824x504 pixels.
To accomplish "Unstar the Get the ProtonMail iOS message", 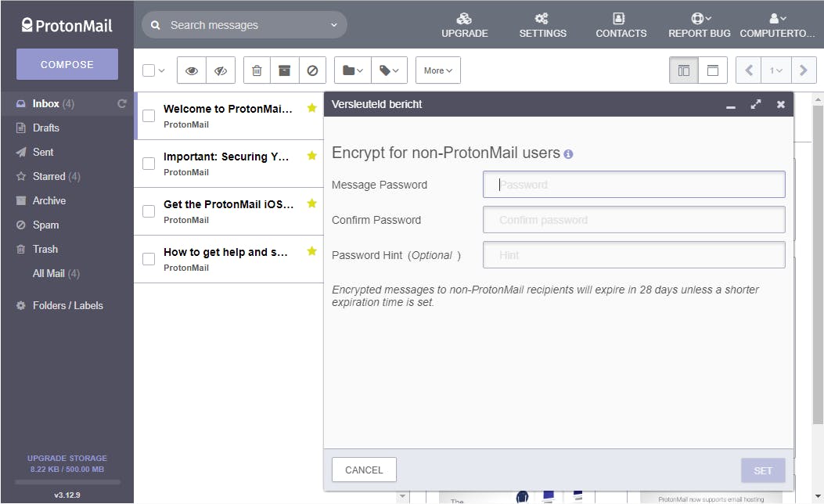I will pyautogui.click(x=311, y=203).
